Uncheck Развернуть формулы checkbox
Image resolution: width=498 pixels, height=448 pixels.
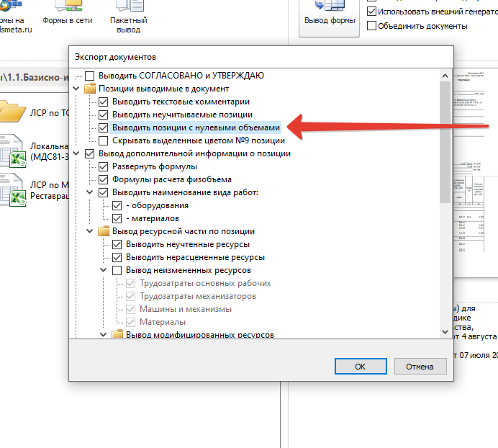(103, 166)
